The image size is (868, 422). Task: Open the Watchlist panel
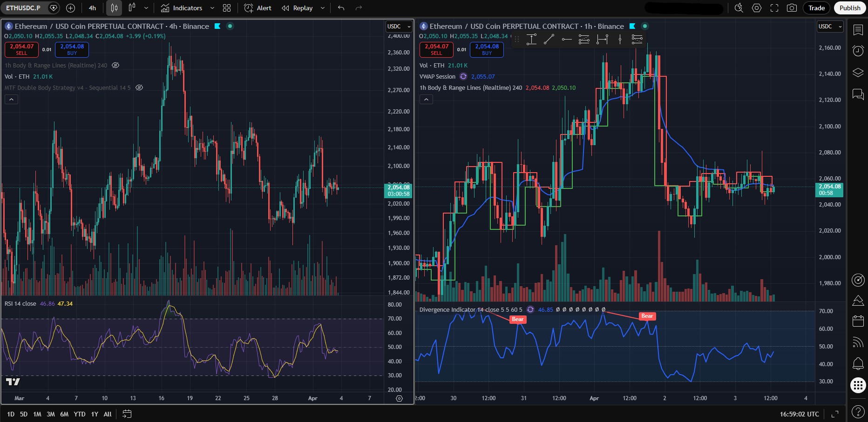tap(858, 29)
